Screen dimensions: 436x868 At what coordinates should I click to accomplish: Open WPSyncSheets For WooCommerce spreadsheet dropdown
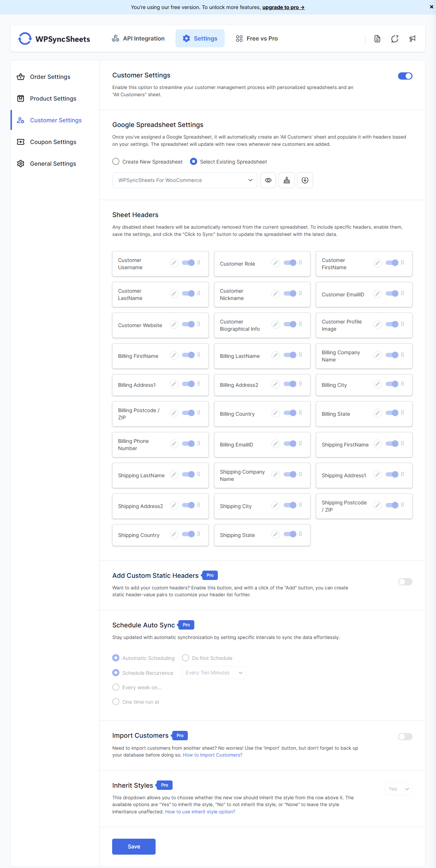[x=185, y=180]
